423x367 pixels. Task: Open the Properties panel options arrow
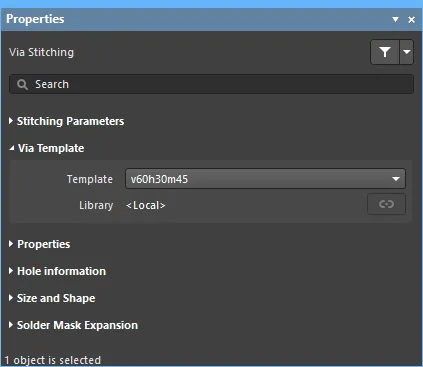coord(395,19)
